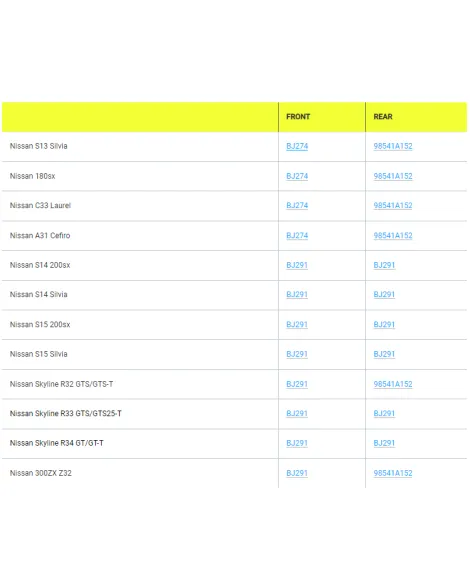This screenshot has width=470, height=588.
Task: Open rear BJ291 link for Skyline R34 GT
Action: [384, 443]
